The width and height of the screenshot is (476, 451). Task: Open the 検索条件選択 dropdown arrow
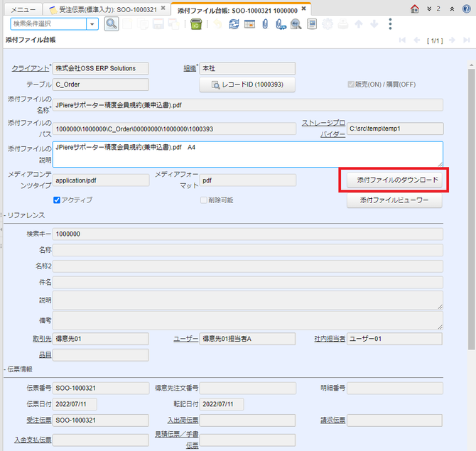92,24
